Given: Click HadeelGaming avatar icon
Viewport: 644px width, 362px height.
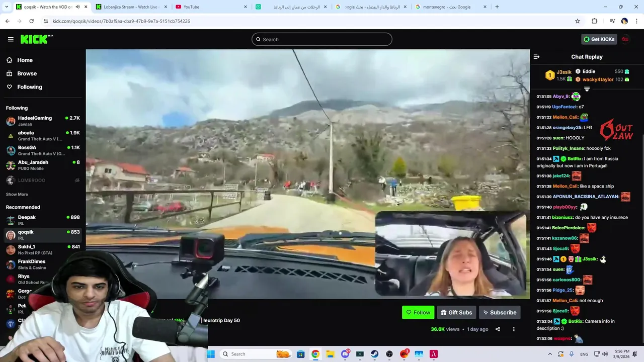Looking at the screenshot, I should pyautogui.click(x=11, y=121).
